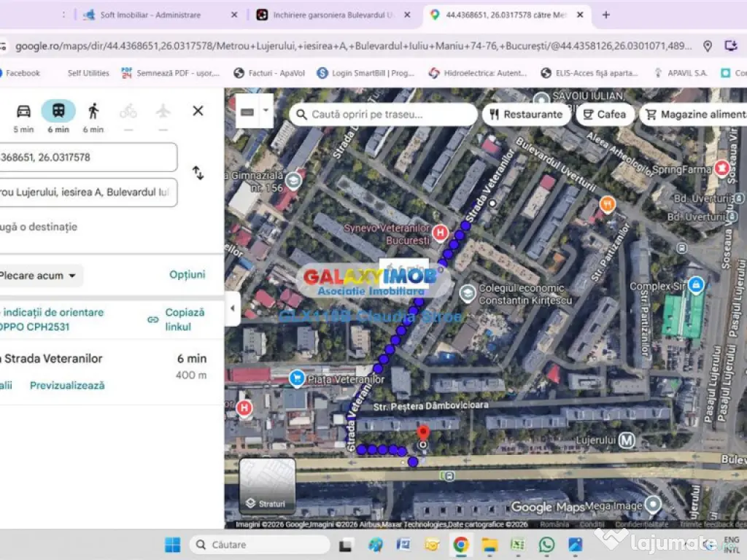Switch to the Inchiriere garsoniera Bulevardul tab

[x=332, y=14]
